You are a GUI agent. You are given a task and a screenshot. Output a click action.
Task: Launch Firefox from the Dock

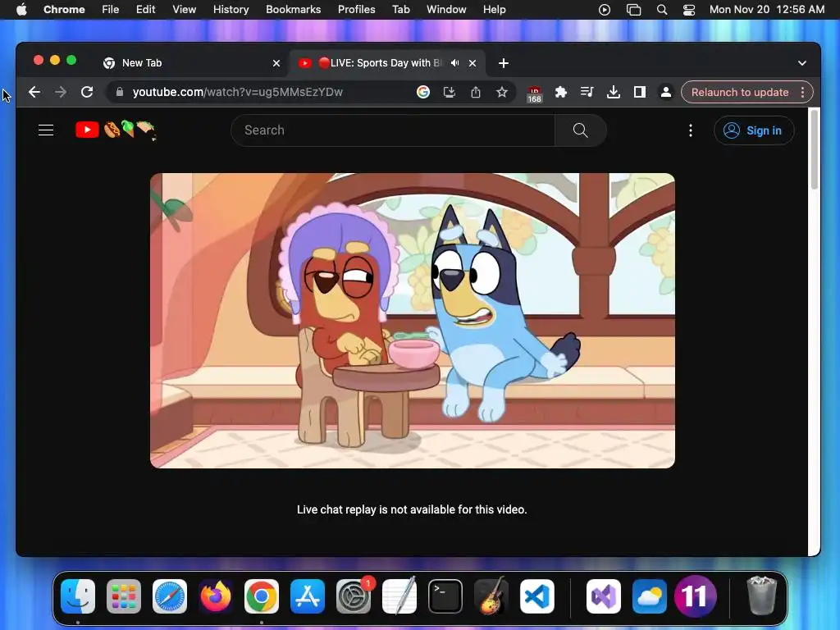[x=216, y=596]
